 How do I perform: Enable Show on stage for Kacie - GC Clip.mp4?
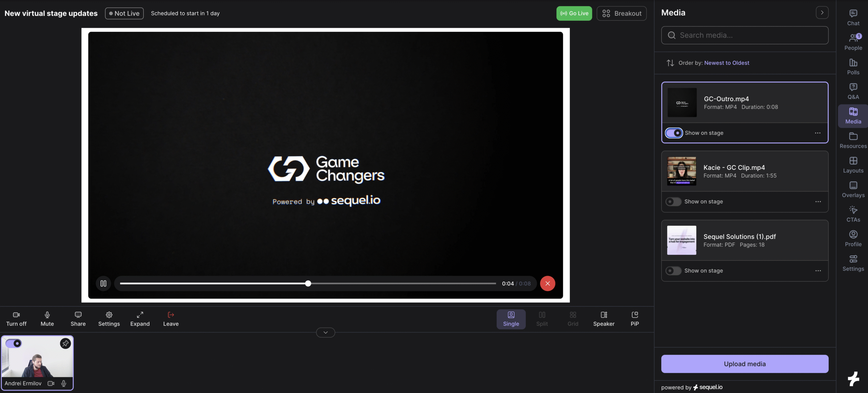(x=673, y=202)
